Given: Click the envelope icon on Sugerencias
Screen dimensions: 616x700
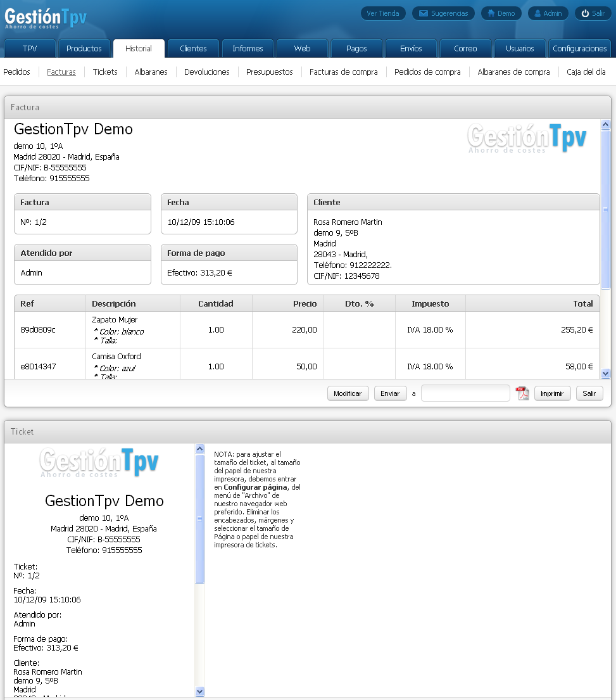Looking at the screenshot, I should click(424, 13).
